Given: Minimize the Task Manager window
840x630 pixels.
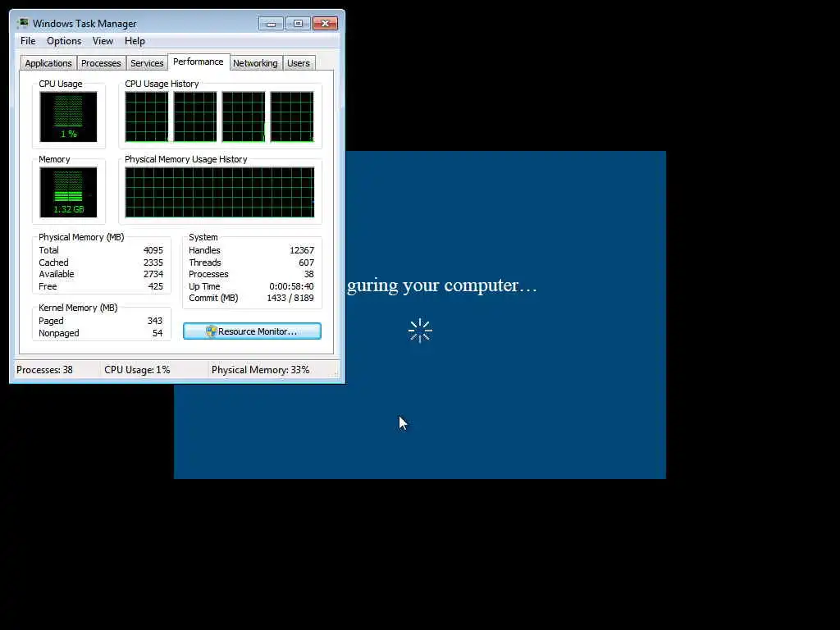Looking at the screenshot, I should [271, 24].
